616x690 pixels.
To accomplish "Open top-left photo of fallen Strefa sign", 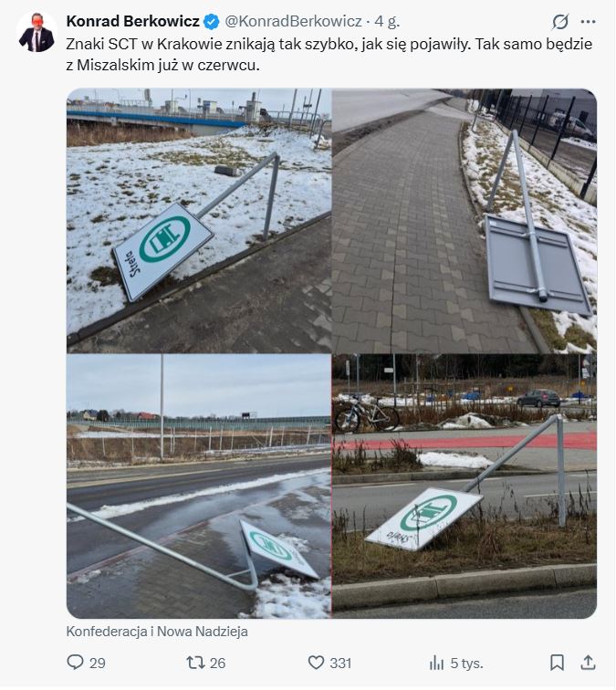I will tap(198, 221).
